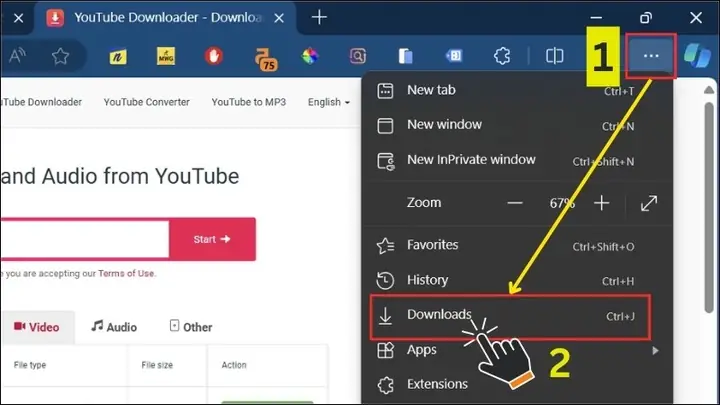Image resolution: width=720 pixels, height=405 pixels.
Task: Open the white document extension icon
Action: pos(405,56)
